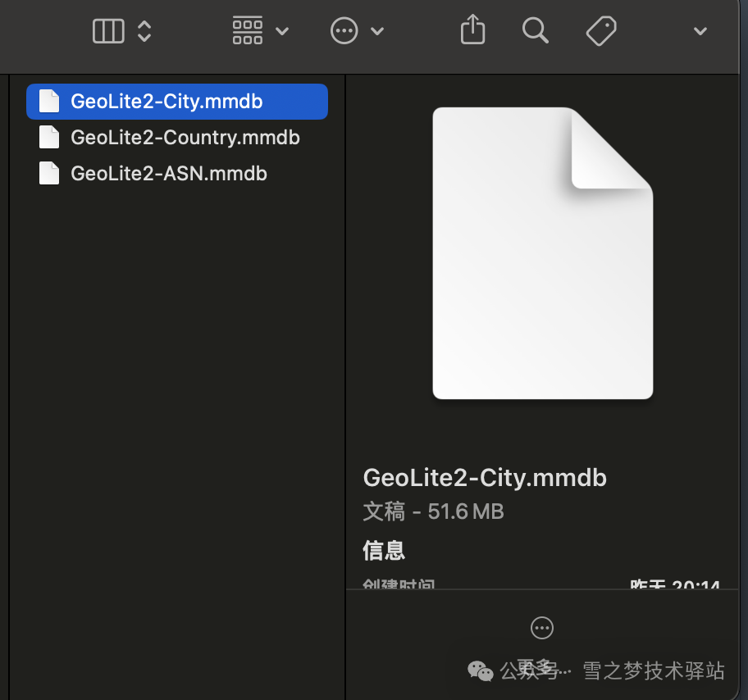Click the Share icon in toolbar
Image resolution: width=748 pixels, height=700 pixels.
(473, 30)
